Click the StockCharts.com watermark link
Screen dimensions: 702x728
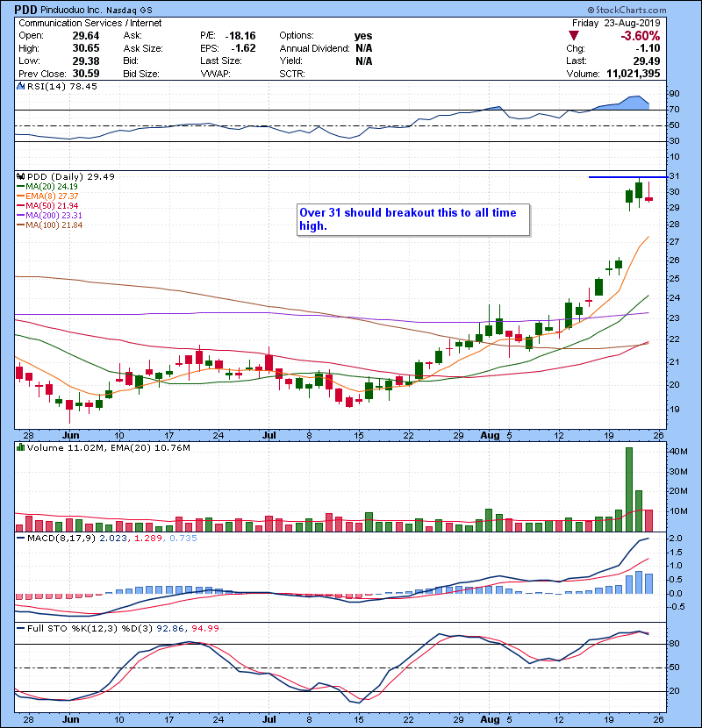tap(627, 10)
